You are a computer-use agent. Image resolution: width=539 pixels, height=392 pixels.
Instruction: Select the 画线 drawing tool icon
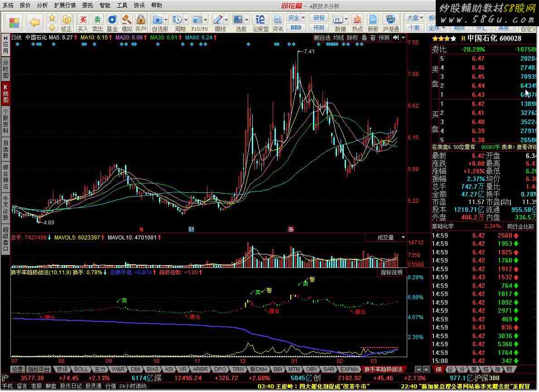tap(218, 23)
